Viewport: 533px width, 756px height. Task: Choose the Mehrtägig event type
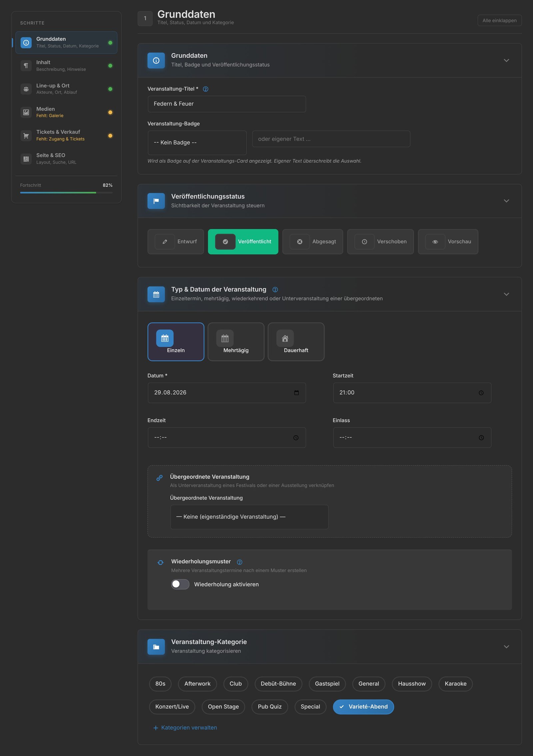point(236,342)
